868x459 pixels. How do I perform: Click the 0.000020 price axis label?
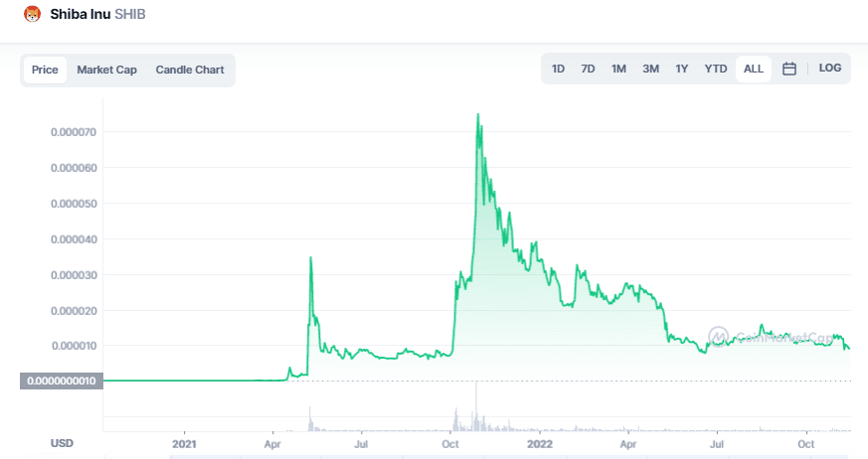[x=74, y=311]
